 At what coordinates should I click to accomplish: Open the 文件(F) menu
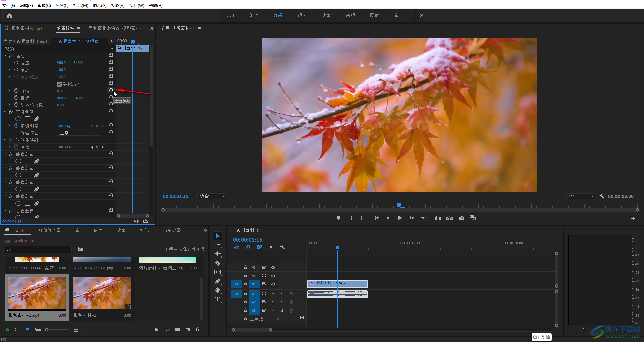[x=9, y=5]
